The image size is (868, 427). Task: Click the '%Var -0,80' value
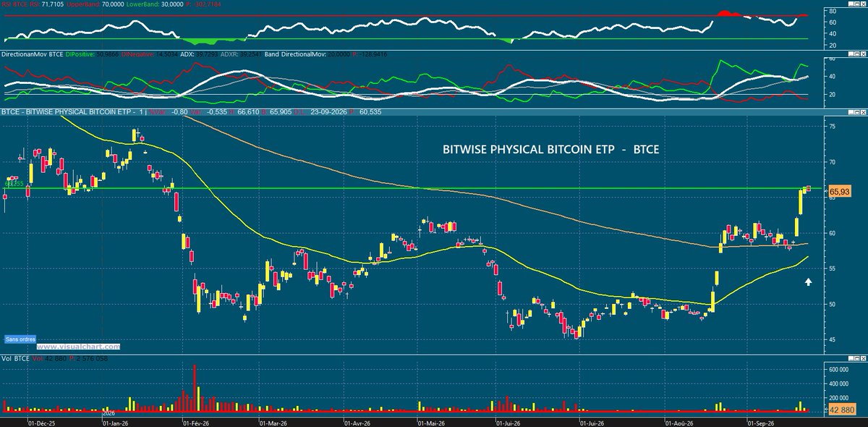pos(168,112)
